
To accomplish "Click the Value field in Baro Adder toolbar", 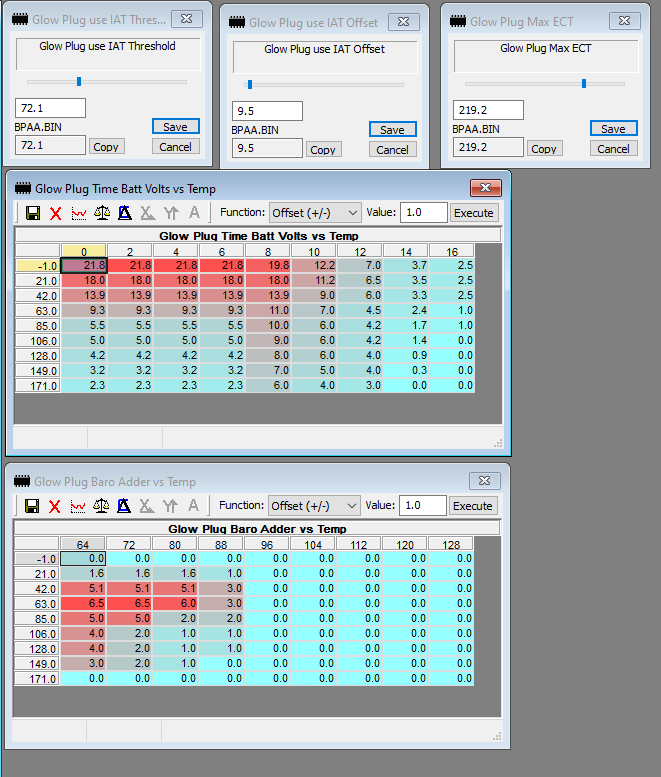I will [x=422, y=506].
